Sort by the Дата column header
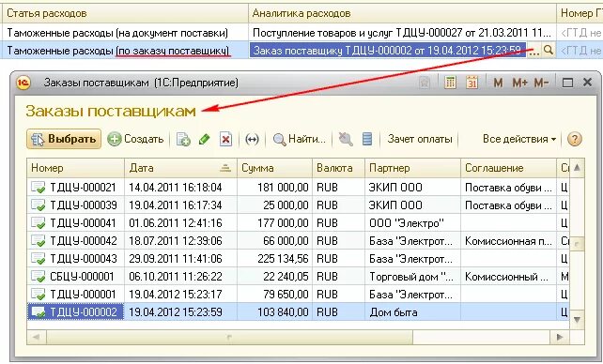The height and width of the screenshot is (364, 603). coord(180,168)
